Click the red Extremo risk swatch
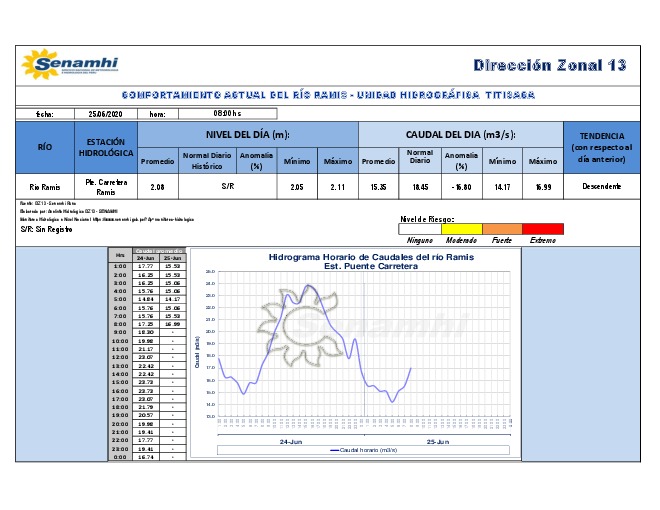Screen dimensions: 660x510 click(x=543, y=229)
